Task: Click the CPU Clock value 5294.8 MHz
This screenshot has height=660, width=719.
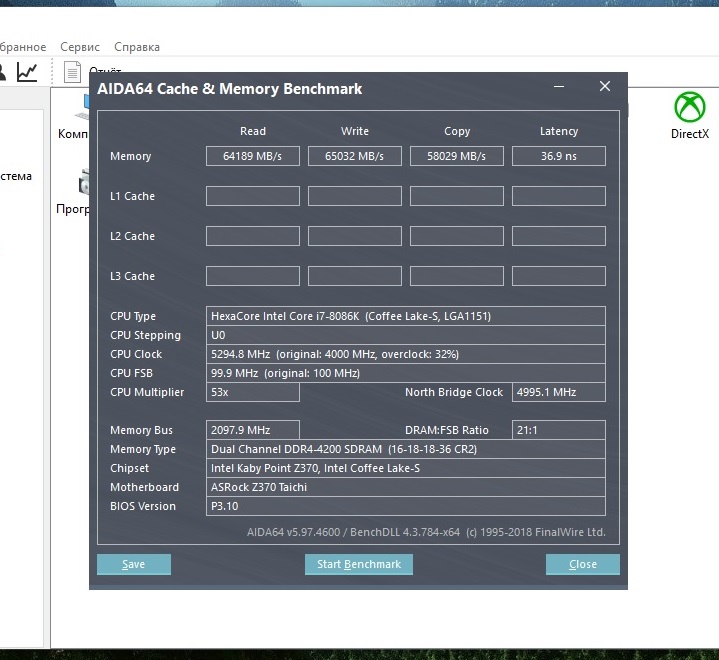Action: coord(406,354)
